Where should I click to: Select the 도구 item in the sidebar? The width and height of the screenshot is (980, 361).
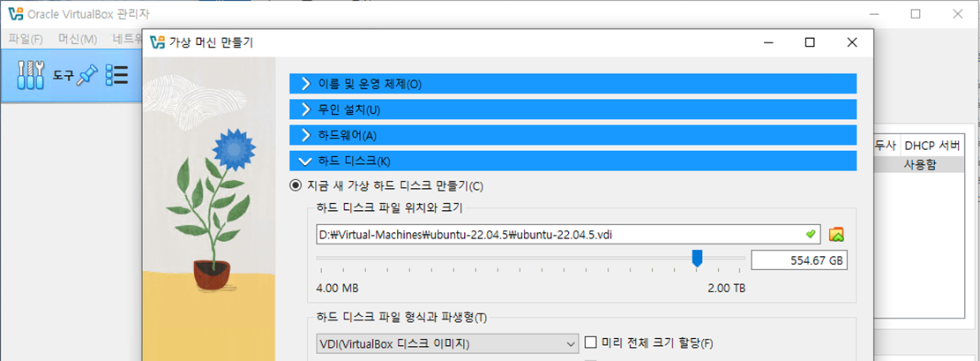pos(71,76)
